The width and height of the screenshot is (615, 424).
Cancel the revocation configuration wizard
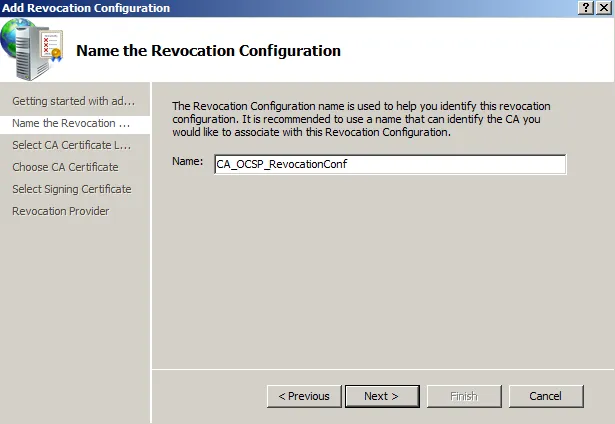(x=545, y=396)
